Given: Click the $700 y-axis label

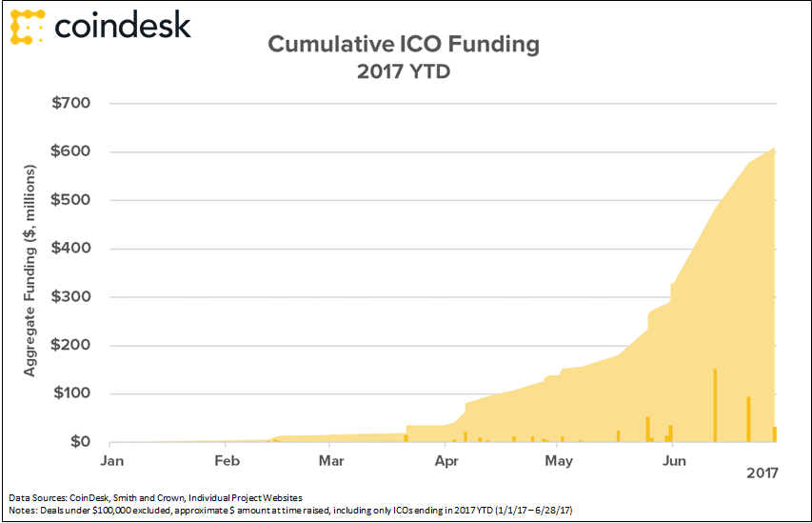Looking at the screenshot, I should click(71, 104).
